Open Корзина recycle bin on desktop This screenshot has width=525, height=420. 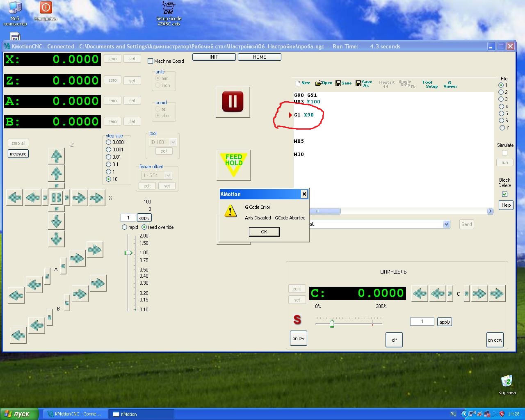pos(507,385)
